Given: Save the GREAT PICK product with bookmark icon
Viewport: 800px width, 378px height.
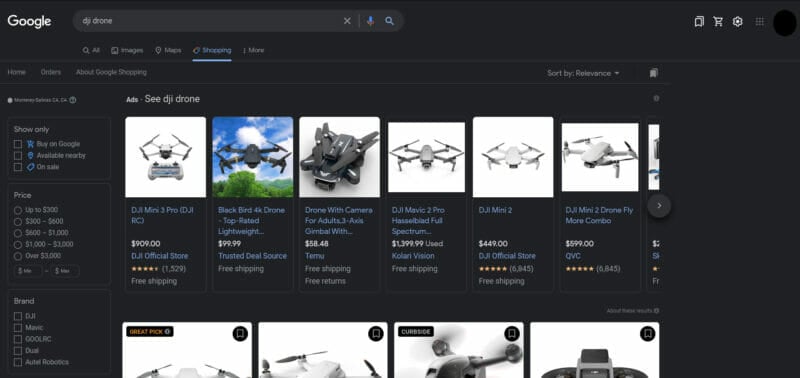Looking at the screenshot, I should click(x=240, y=334).
